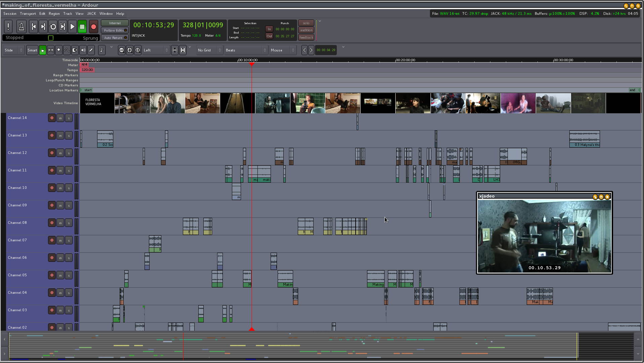Select the zoom magnifier tool
Viewport: 644px width, 363px height.
coord(59,50)
